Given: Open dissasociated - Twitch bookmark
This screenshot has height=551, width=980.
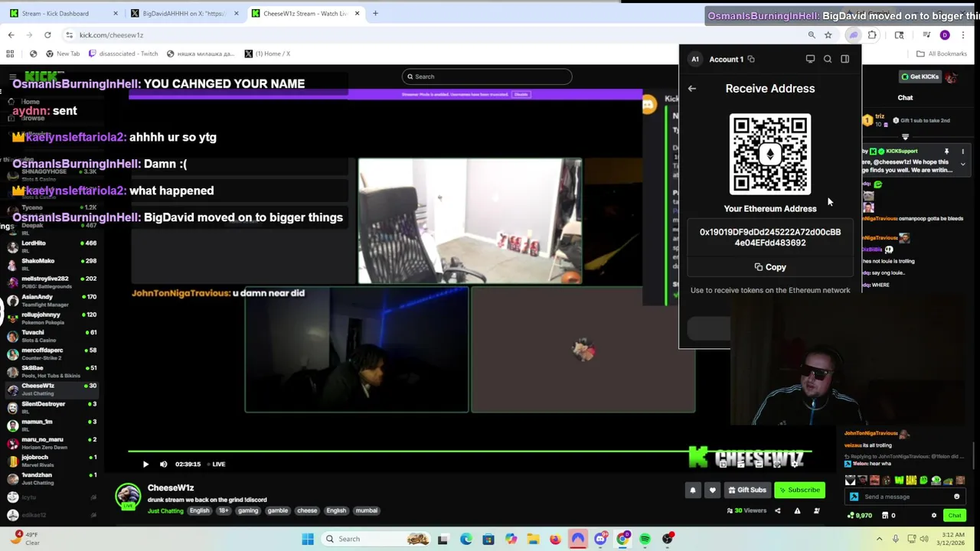Looking at the screenshot, I should [123, 54].
